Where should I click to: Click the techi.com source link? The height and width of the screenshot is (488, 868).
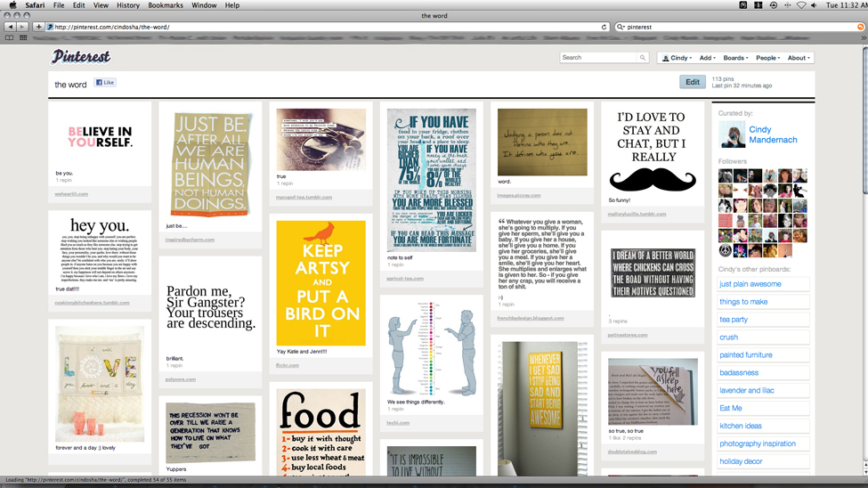pyautogui.click(x=398, y=423)
